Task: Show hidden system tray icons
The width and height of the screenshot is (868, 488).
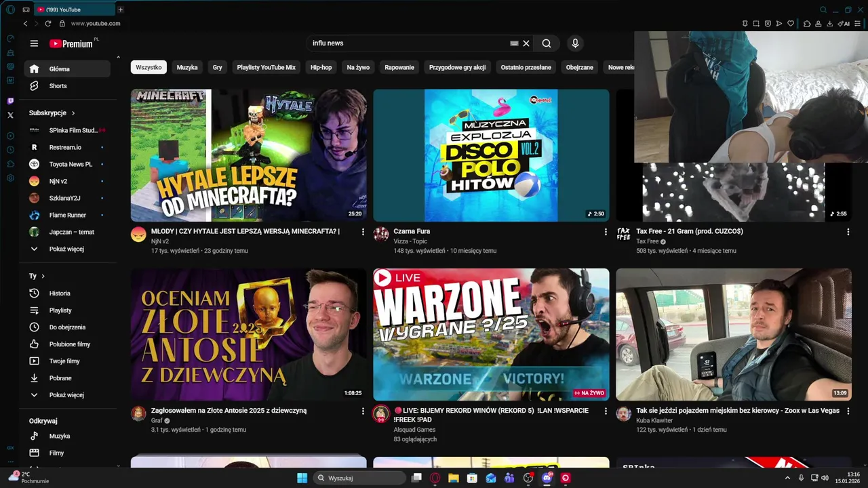Action: [x=787, y=478]
